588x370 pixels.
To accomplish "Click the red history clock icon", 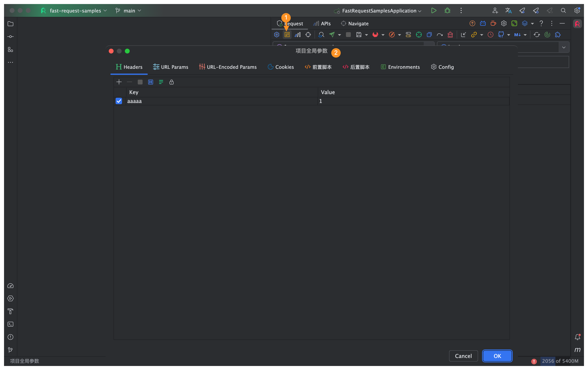I will tap(490, 35).
